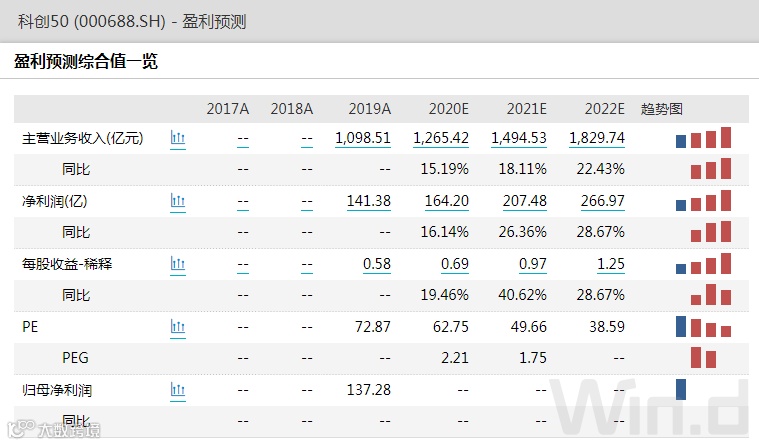Viewport: 759px width, 445px height.
Task: Select the 2021E column header
Action: (526, 108)
